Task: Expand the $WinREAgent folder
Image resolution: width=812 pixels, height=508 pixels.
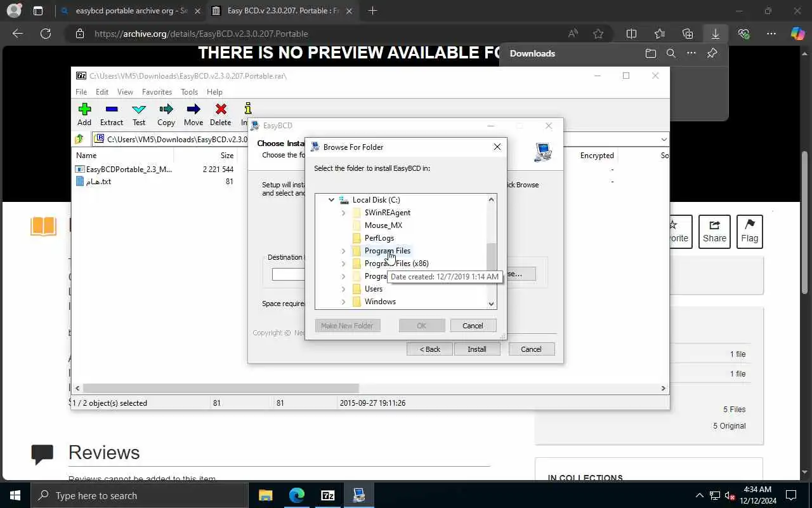Action: point(343,213)
